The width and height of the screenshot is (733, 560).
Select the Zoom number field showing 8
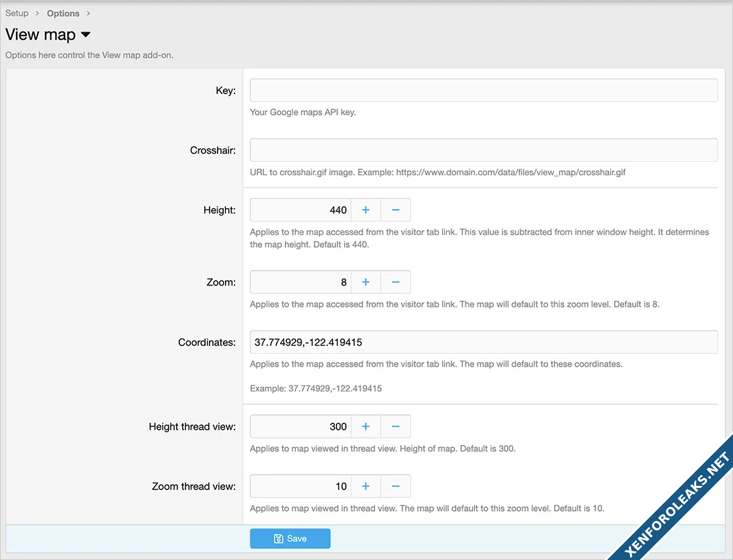click(300, 283)
